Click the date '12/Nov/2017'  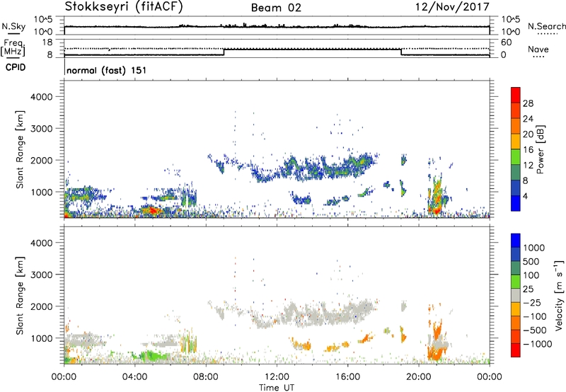coord(452,7)
